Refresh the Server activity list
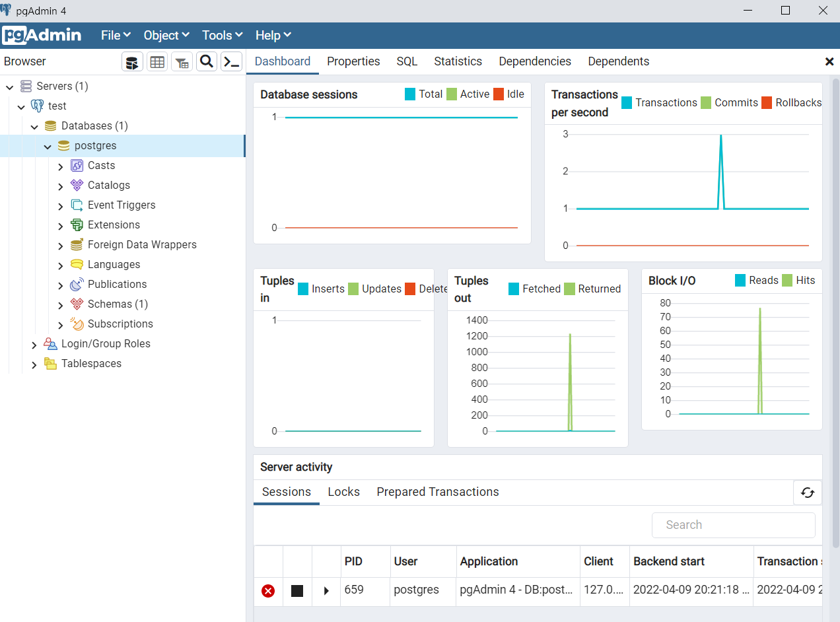This screenshot has width=840, height=622. pos(807,493)
